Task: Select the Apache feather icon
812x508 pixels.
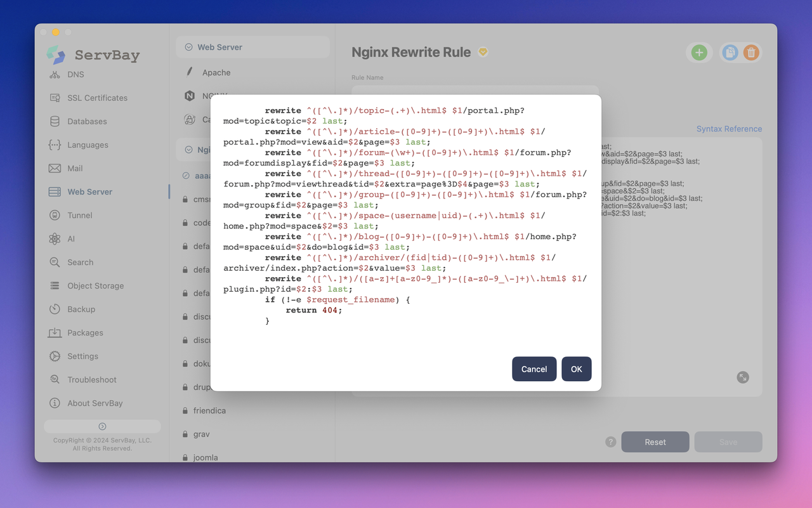Action: (189, 72)
